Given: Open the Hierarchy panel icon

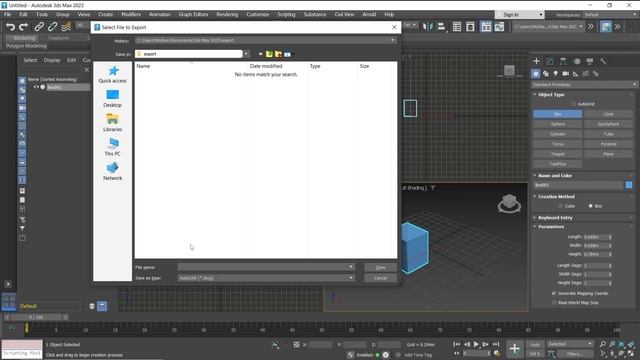Looking at the screenshot, I should coord(563,61).
